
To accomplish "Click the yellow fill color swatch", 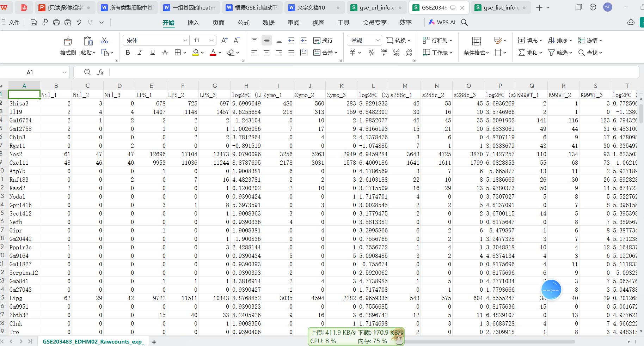I will [x=196, y=53].
